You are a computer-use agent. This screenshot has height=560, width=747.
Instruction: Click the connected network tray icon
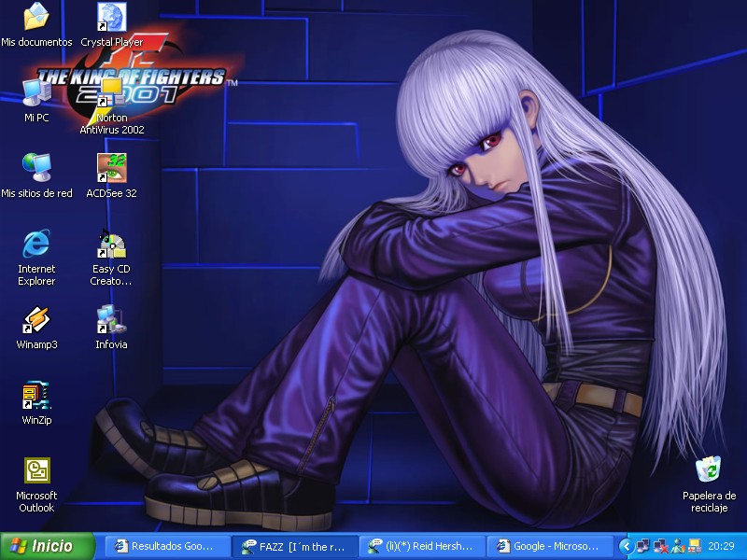(x=642, y=546)
